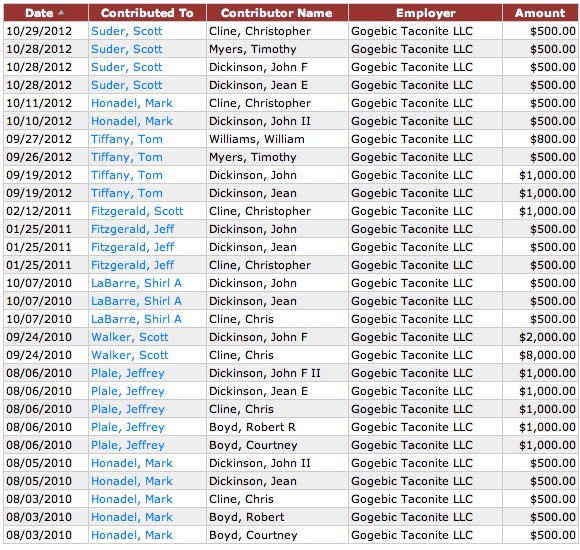This screenshot has width=580, height=550.
Task: Open Walker, Scott link in the $8,000.00 row
Action: 129,355
